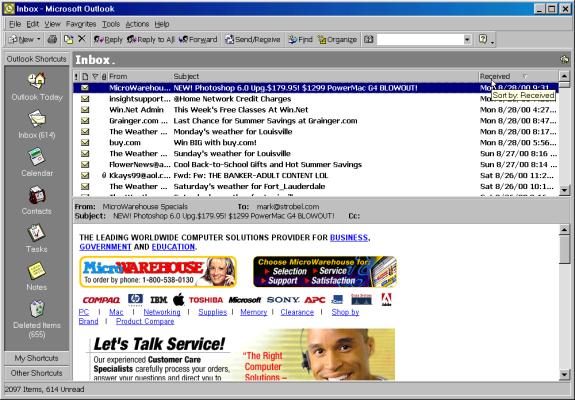Select This Week's Free Classes At Win.Net
575x400 pixels.
click(x=316, y=110)
